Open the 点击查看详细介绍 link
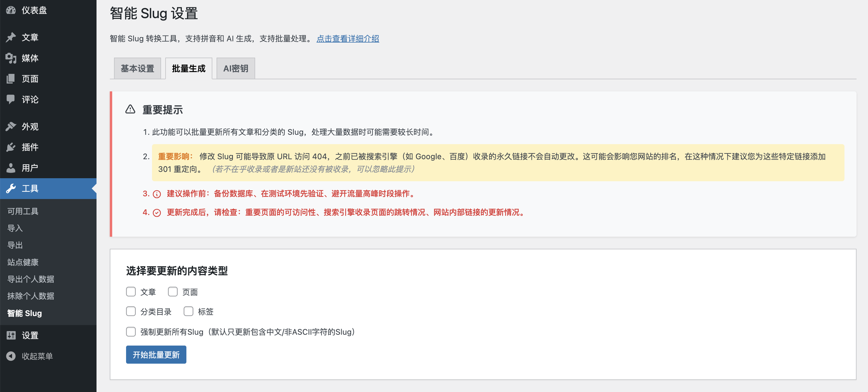Viewport: 868px width, 392px height. [x=348, y=39]
